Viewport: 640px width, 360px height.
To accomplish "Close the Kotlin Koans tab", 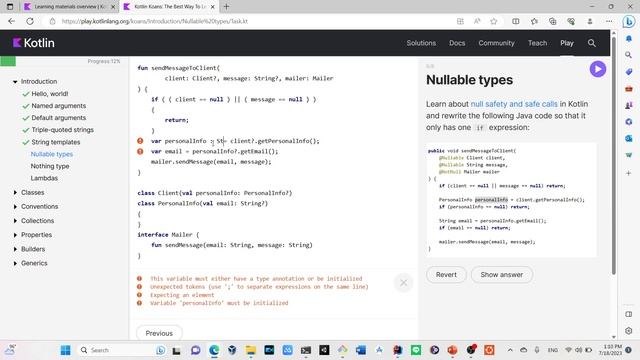I will pyautogui.click(x=213, y=7).
